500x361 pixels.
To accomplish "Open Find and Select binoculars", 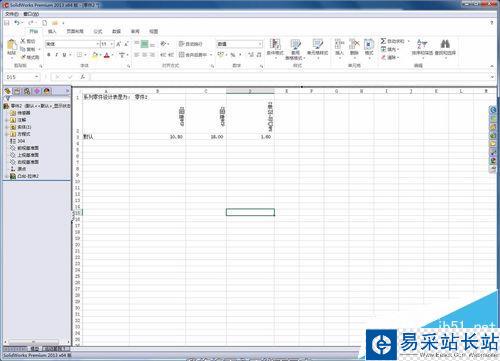I will 445,48.
